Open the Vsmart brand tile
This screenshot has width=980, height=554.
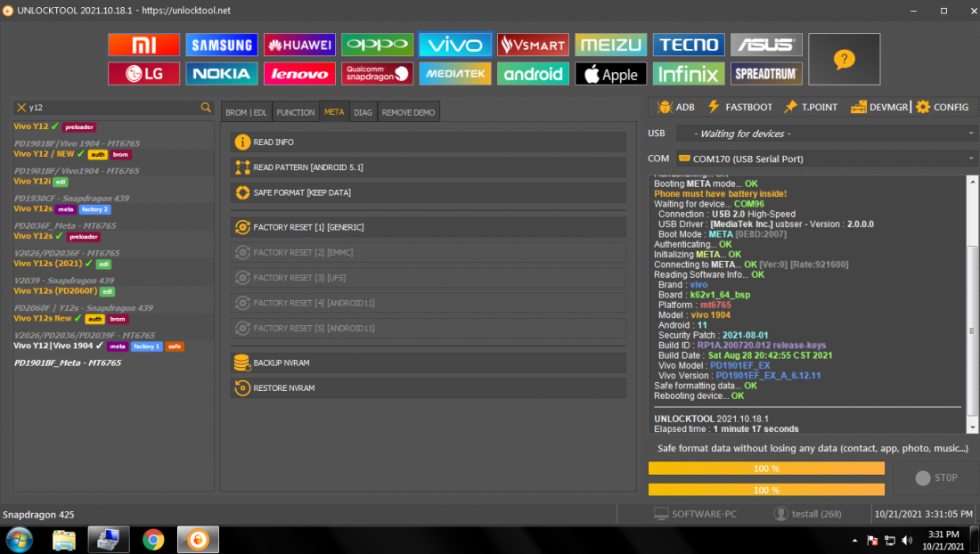[533, 45]
